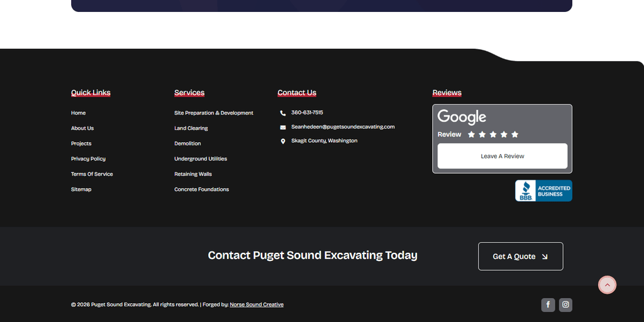Viewport: 644px width, 322px height.
Task: Open the Sitemap footer link
Action: coord(81,189)
